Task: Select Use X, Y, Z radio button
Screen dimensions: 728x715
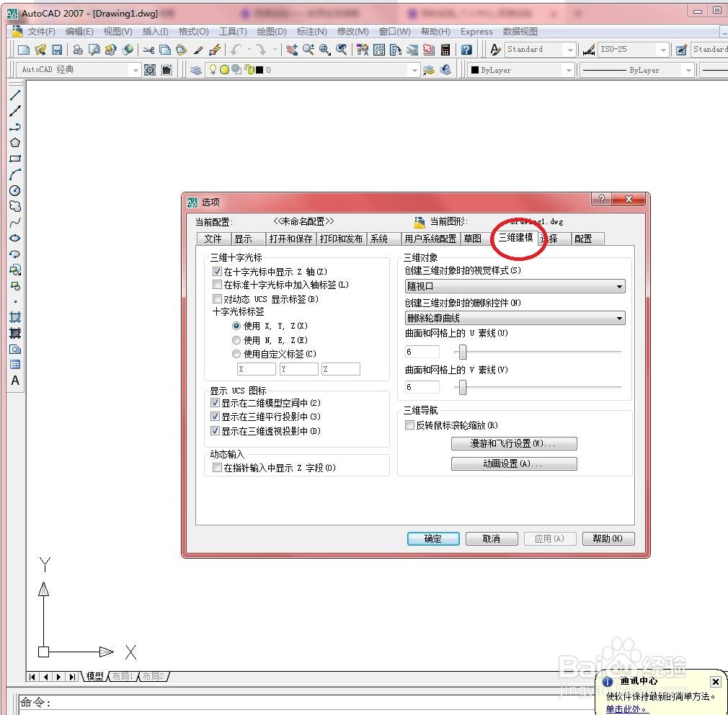Action: (236, 326)
